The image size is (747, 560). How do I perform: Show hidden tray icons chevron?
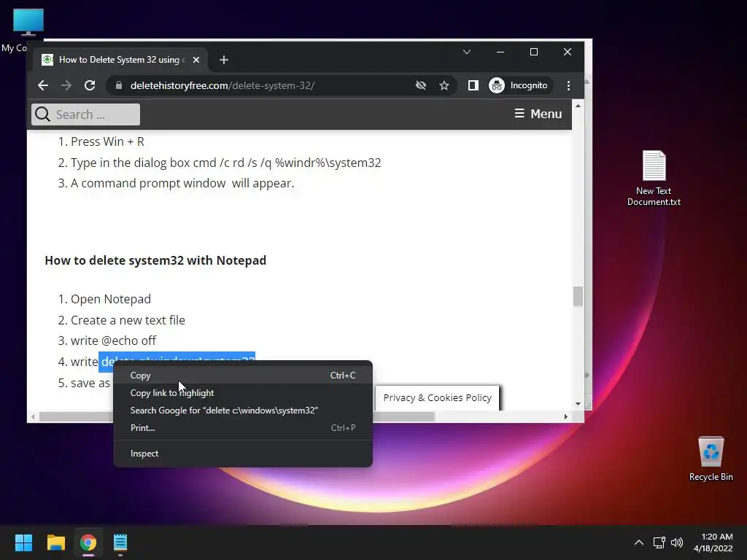click(639, 542)
